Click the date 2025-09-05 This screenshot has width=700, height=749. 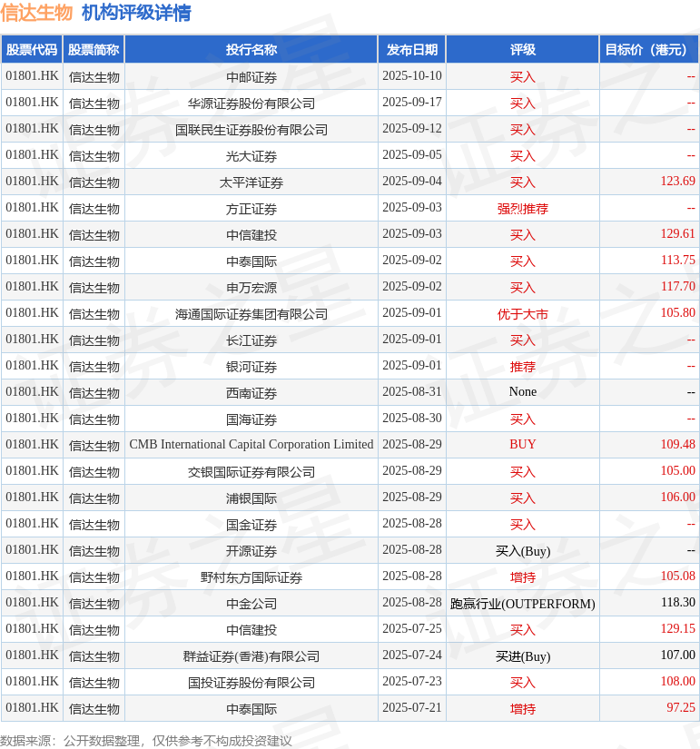click(x=412, y=154)
